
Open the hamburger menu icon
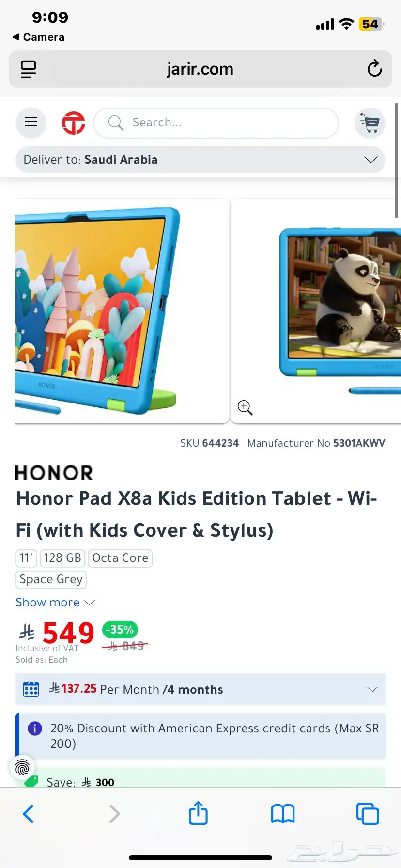pos(31,122)
